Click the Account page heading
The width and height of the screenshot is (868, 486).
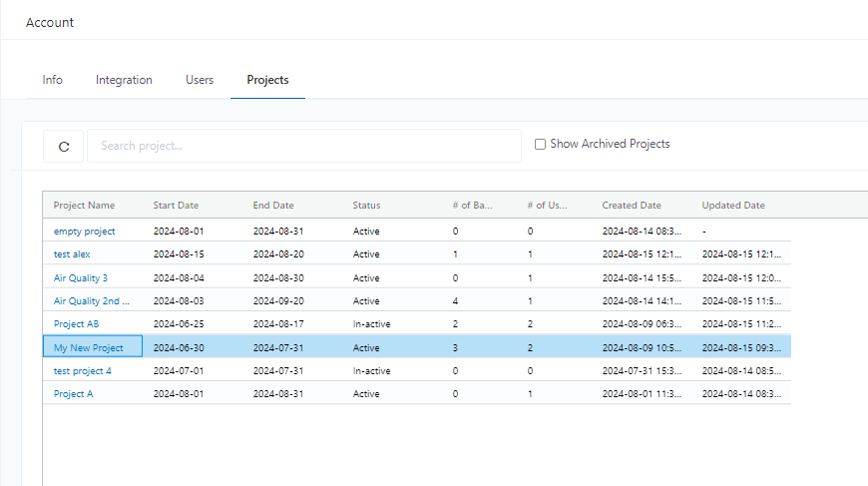point(50,23)
